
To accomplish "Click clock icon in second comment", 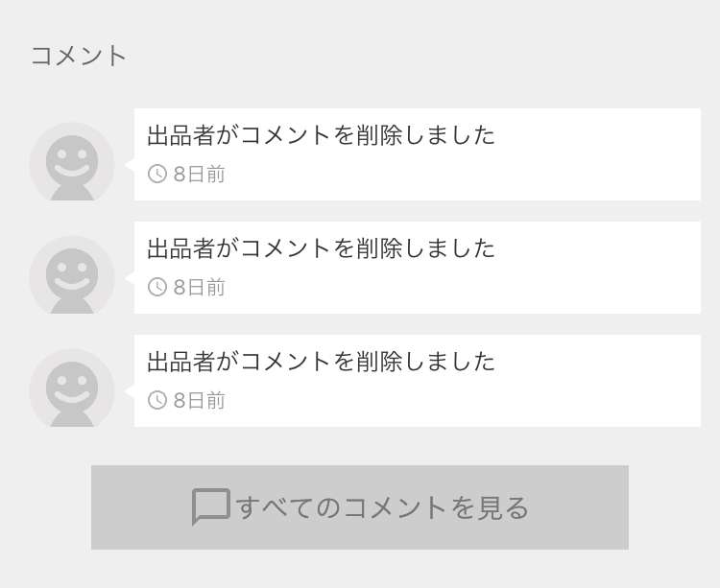I will click(157, 287).
